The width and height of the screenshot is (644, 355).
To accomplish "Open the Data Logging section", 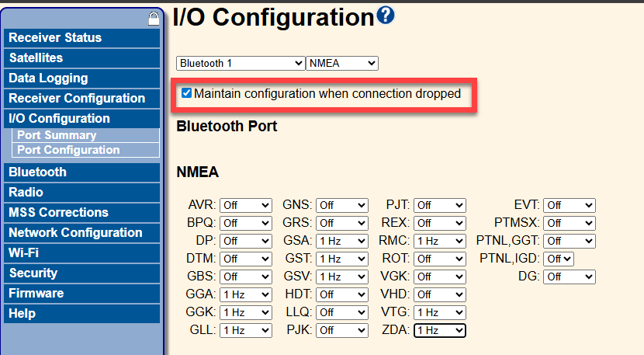I will tap(48, 78).
